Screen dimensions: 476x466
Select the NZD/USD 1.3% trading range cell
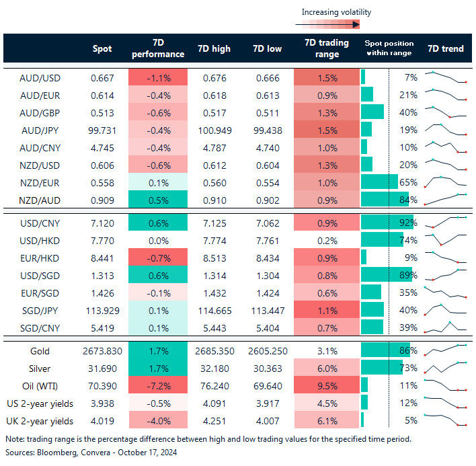coord(327,164)
